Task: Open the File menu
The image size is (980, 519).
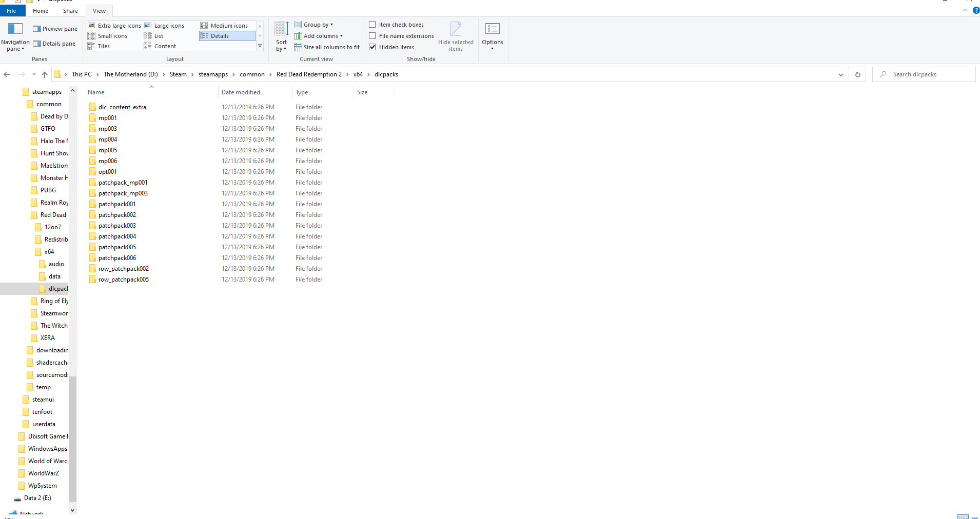Action: coord(11,10)
